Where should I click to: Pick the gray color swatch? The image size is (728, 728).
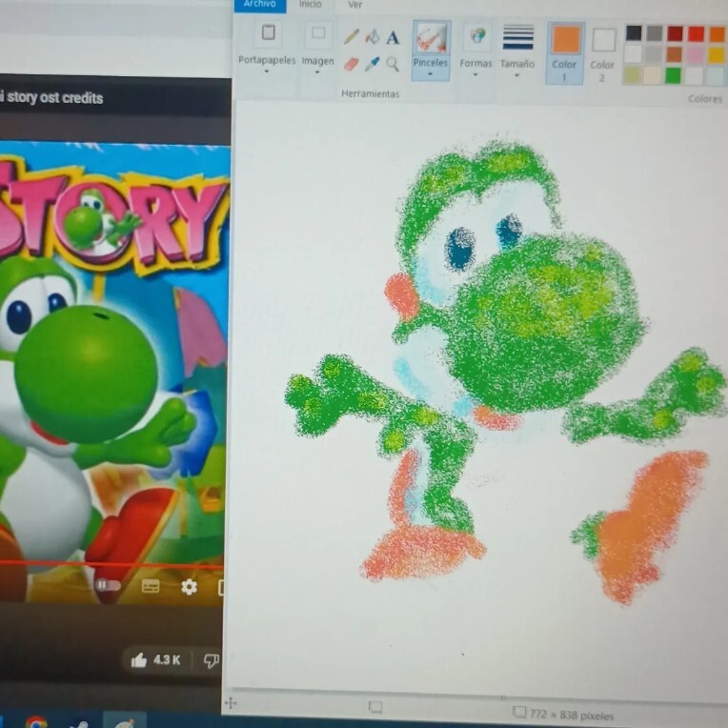tap(655, 33)
